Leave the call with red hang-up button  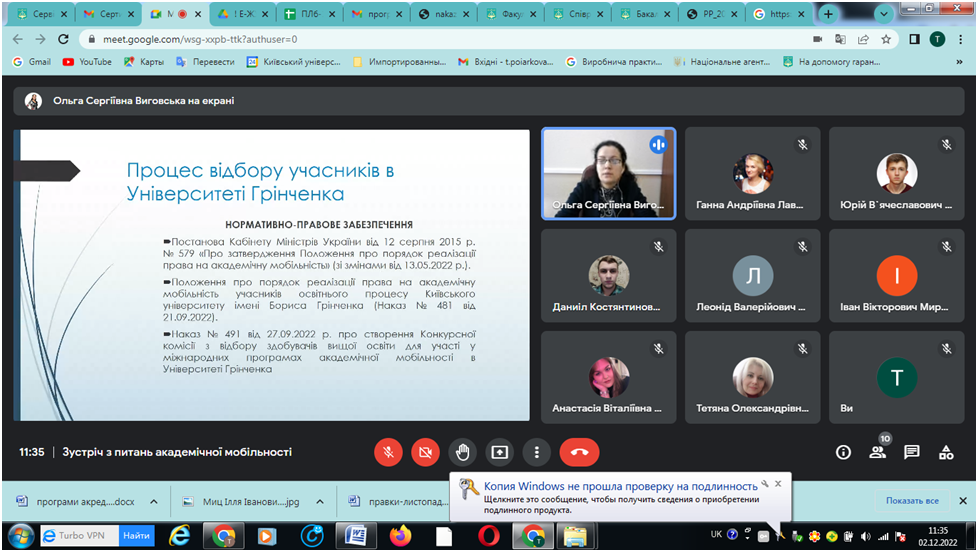[x=579, y=452]
